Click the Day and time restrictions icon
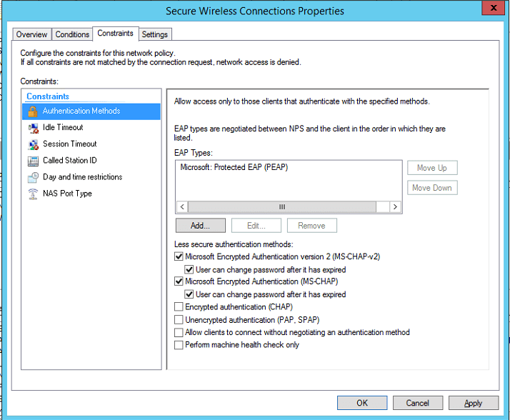 [x=33, y=178]
